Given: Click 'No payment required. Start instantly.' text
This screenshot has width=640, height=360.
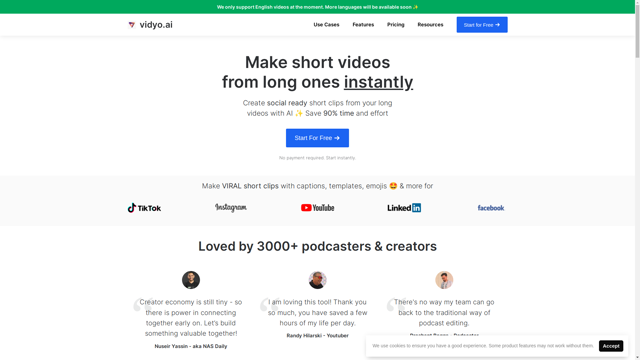Looking at the screenshot, I should coord(318,158).
